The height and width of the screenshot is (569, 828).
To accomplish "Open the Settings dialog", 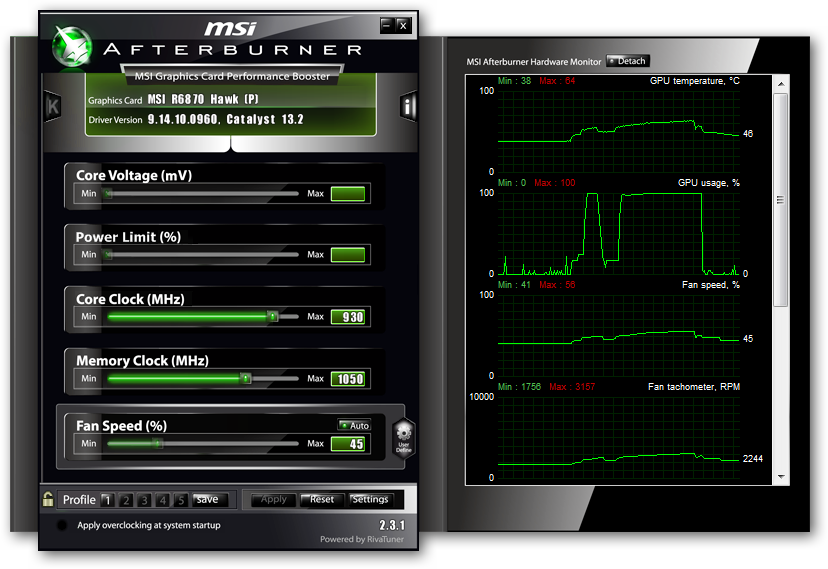I will tap(370, 499).
